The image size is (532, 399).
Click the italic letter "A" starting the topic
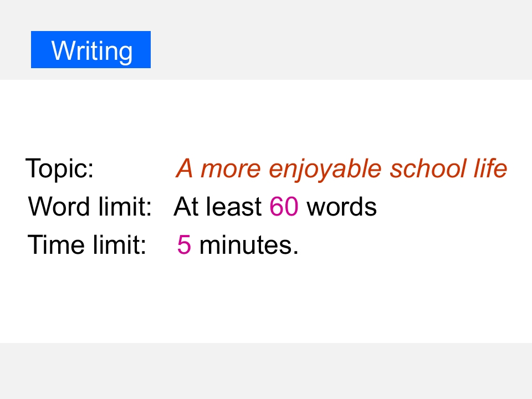[x=185, y=168]
